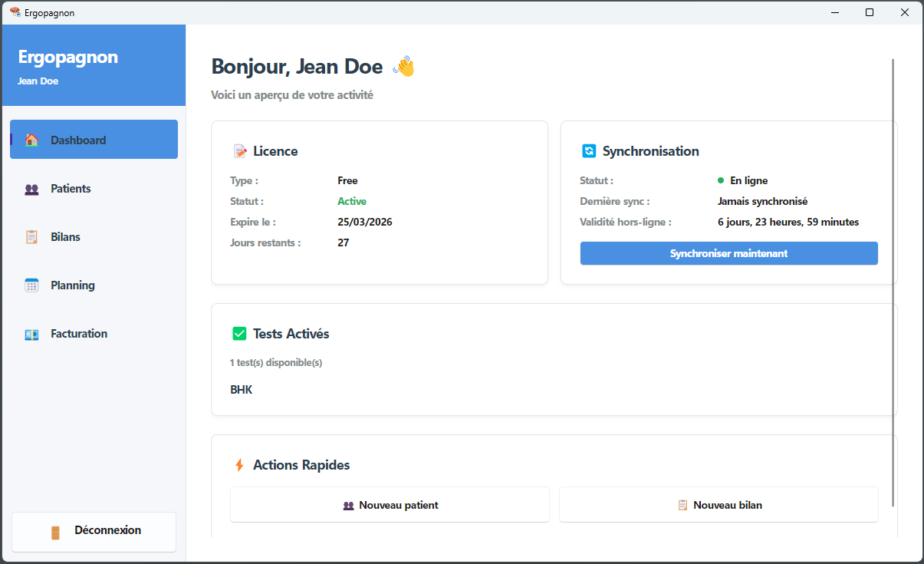Click the En ligne status text
Viewport: 924px width, 564px height.
click(x=748, y=180)
